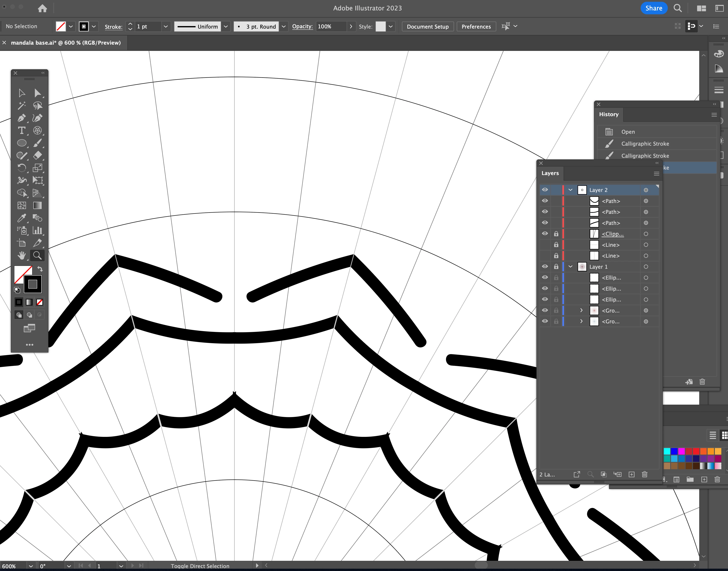This screenshot has height=571, width=728.
Task: Select the Hand tool
Action: pyautogui.click(x=22, y=256)
